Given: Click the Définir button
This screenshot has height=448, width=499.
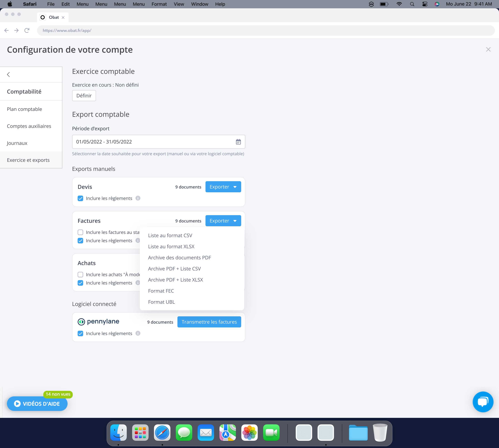Looking at the screenshot, I should [x=84, y=96].
